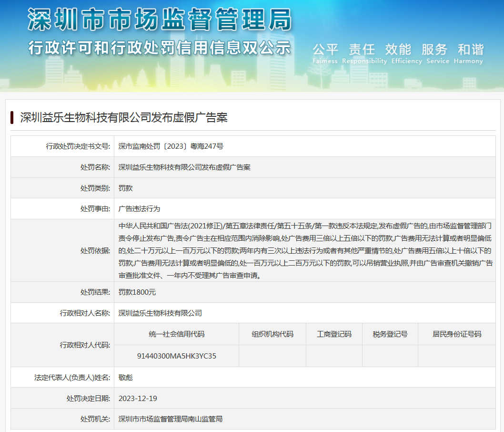This screenshot has width=504, height=432.
Task: Click the legal representative name 敬彪
Action: [126, 377]
